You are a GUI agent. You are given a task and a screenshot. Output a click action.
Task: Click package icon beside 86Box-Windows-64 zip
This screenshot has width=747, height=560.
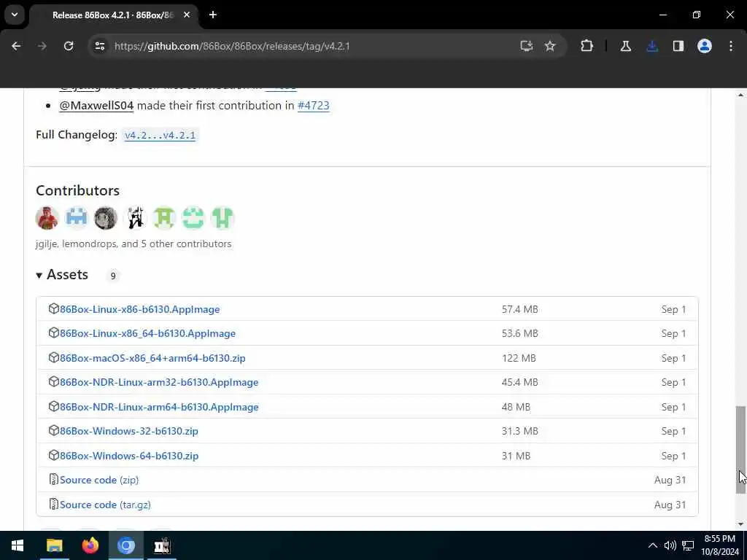53,455
